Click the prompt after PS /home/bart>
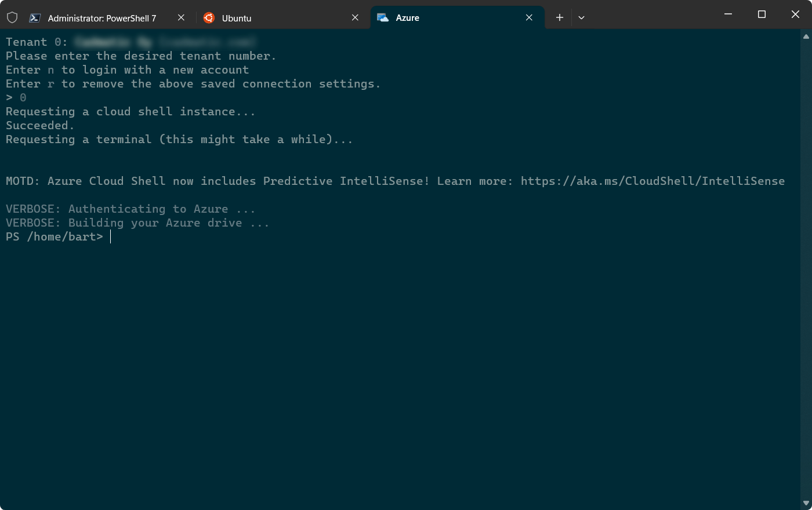812x510 pixels. click(x=110, y=236)
